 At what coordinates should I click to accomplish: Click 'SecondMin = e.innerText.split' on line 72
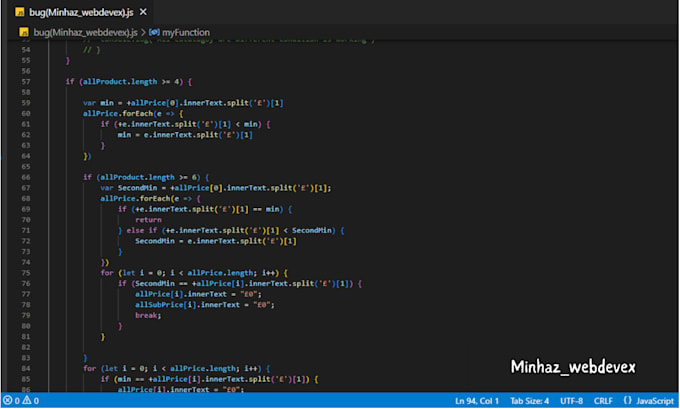tap(216, 241)
